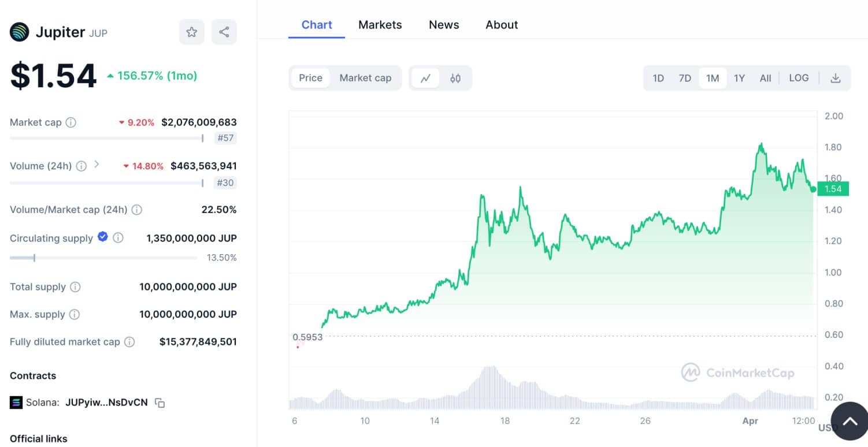This screenshot has height=447, width=868.
Task: Switch to line chart view
Action: (x=425, y=78)
